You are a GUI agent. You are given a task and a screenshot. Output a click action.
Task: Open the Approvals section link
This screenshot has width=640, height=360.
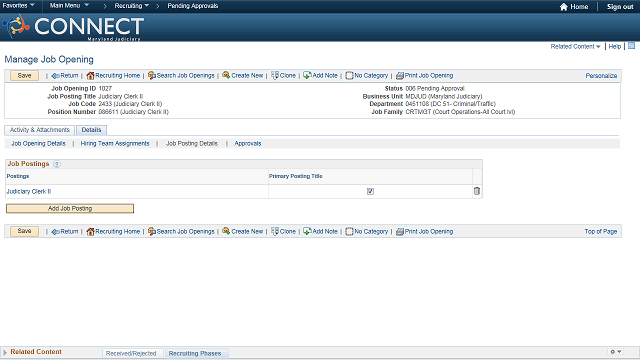248,144
